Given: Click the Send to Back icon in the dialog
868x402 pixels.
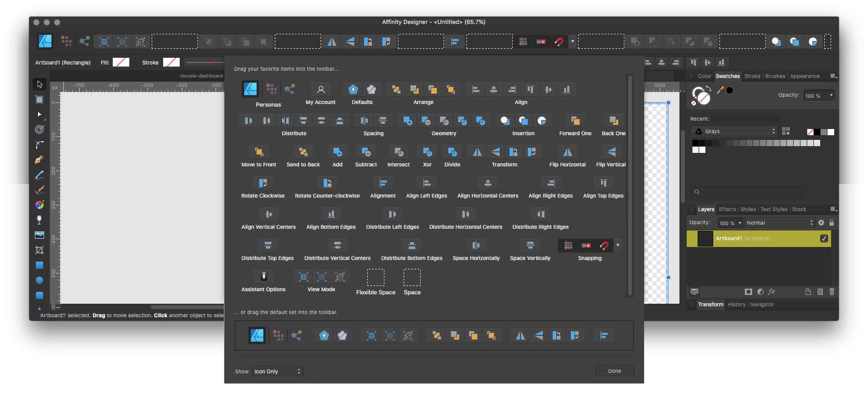Looking at the screenshot, I should point(303,152).
